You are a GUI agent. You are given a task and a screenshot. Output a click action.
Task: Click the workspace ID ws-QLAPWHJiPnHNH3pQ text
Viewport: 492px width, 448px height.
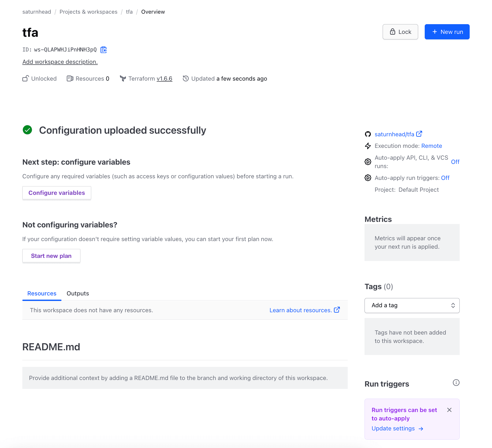(65, 50)
